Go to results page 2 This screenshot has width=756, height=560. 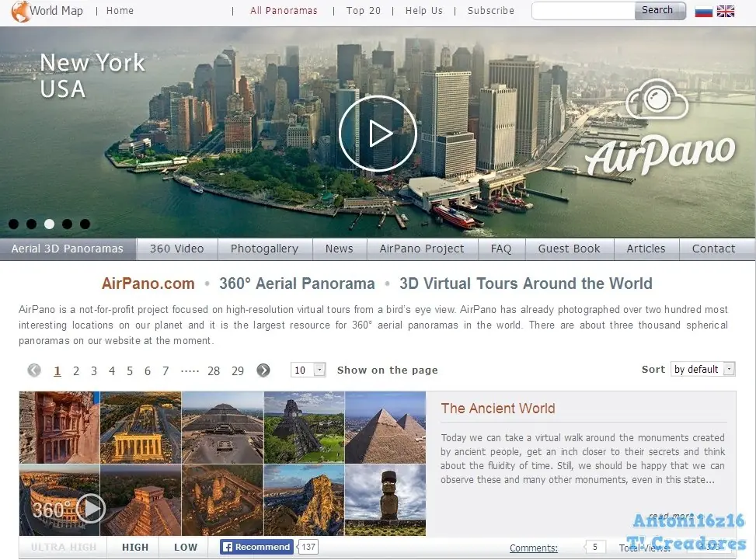click(75, 370)
